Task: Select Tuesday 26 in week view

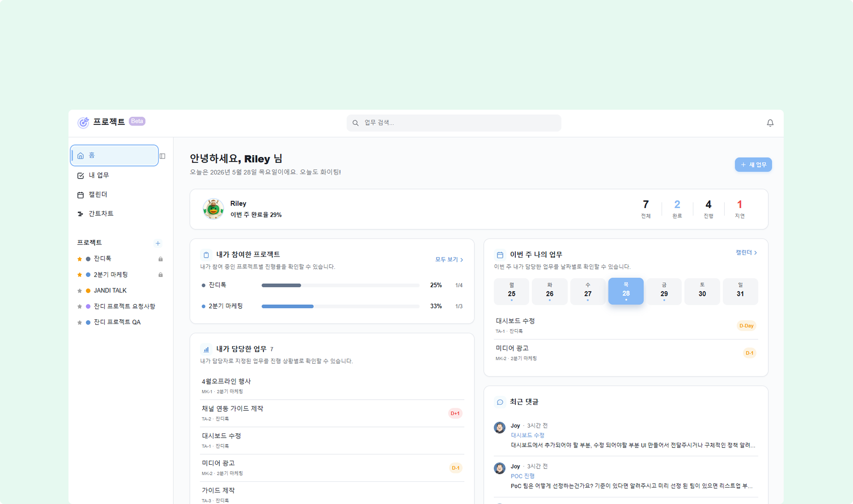Action: 549,291
